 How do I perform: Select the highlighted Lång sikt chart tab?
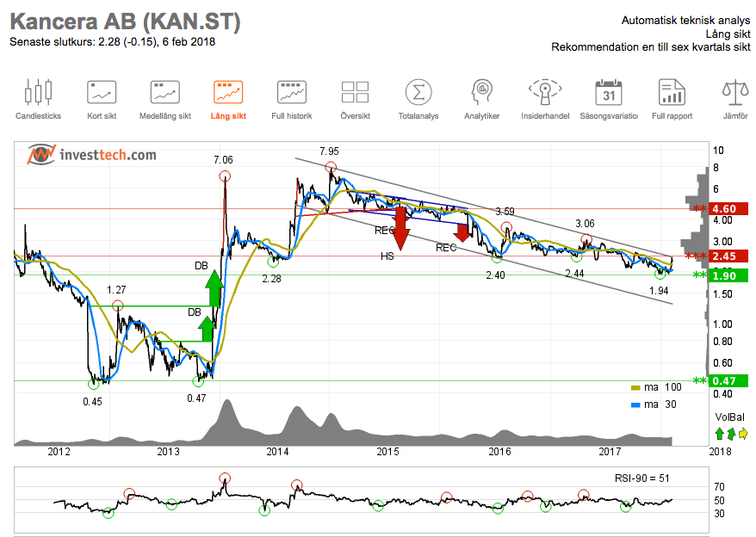(x=228, y=99)
